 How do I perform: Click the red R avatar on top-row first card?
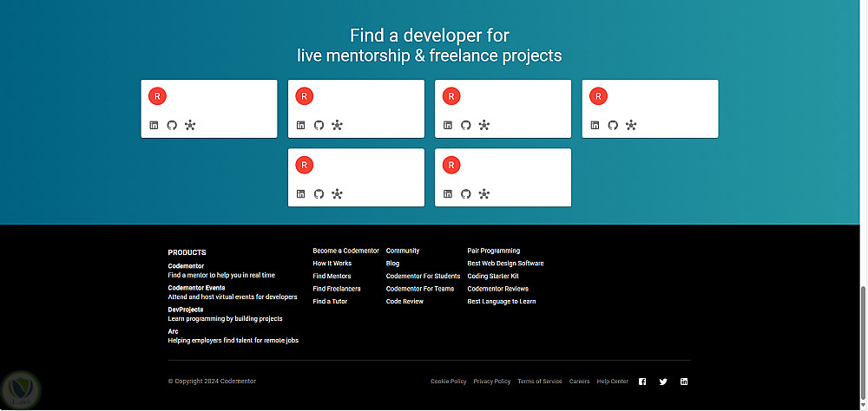coord(157,96)
